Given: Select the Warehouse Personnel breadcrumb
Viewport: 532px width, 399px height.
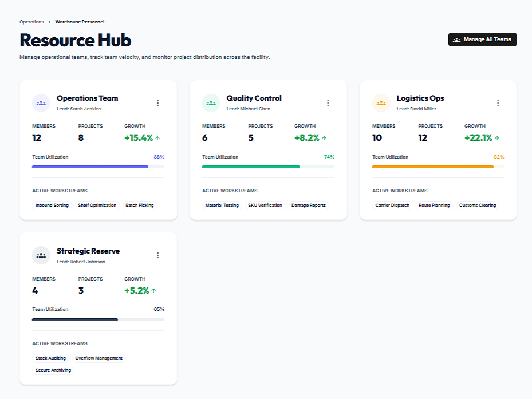Looking at the screenshot, I should coord(80,22).
